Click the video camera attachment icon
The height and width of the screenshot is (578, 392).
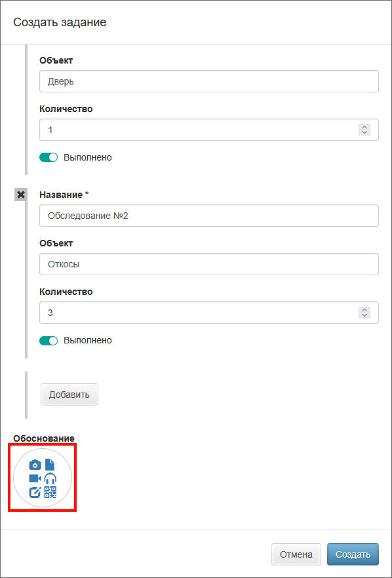[35, 478]
